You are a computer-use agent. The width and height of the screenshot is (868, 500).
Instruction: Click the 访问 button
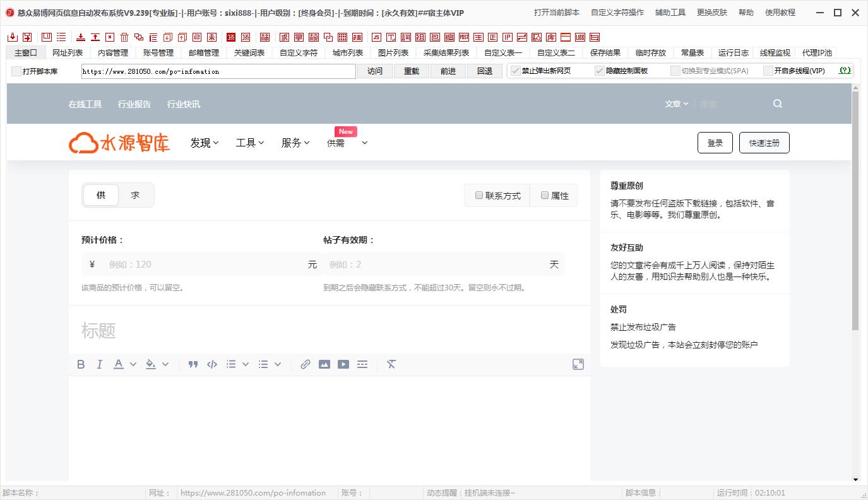tap(375, 71)
